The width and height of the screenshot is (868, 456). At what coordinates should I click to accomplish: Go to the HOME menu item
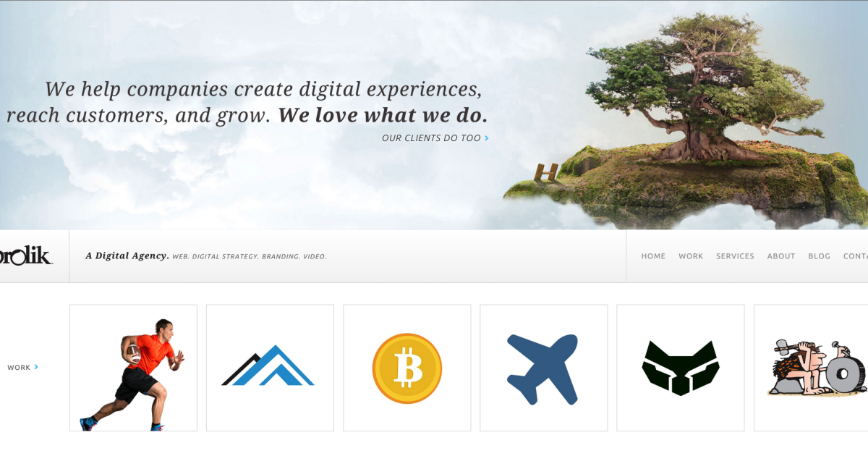pyautogui.click(x=653, y=256)
